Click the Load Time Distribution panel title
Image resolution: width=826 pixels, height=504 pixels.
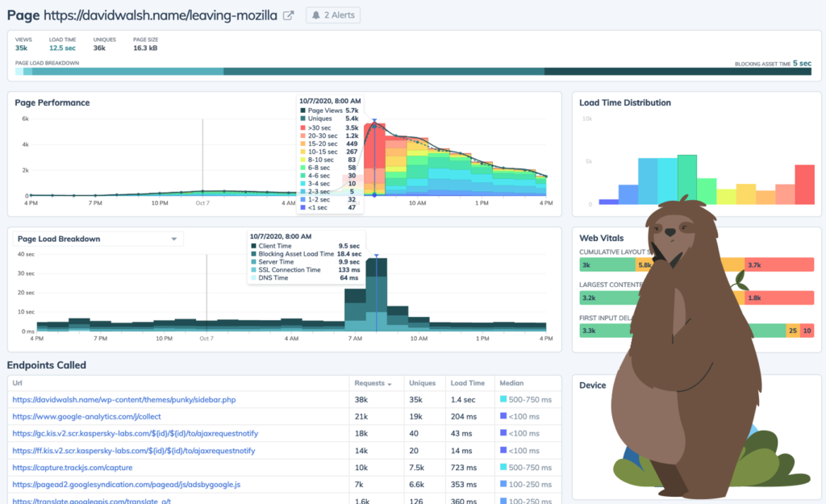(x=625, y=102)
